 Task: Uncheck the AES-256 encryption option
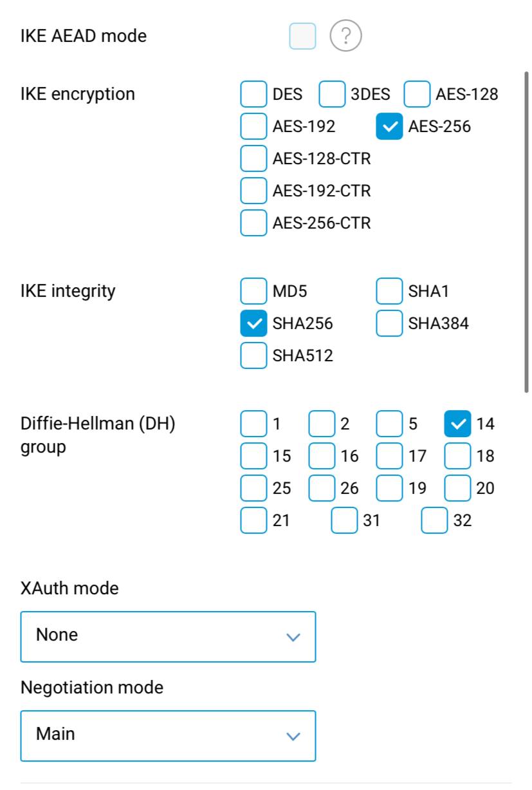pos(389,126)
